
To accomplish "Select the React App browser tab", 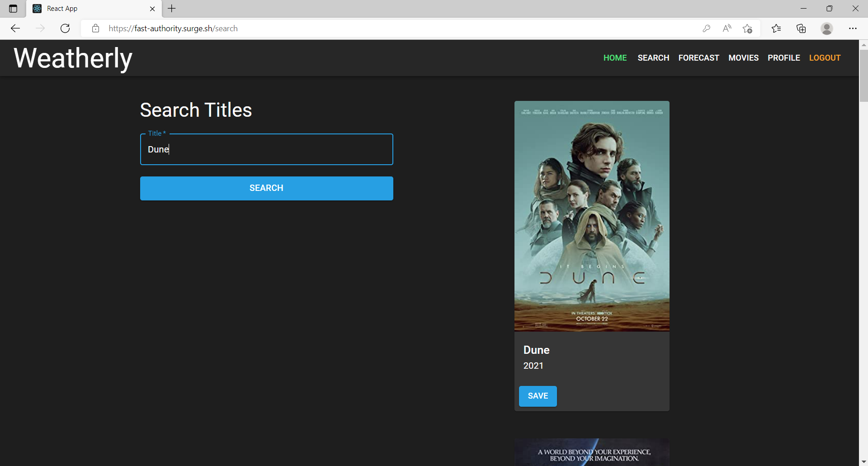I will (x=94, y=9).
